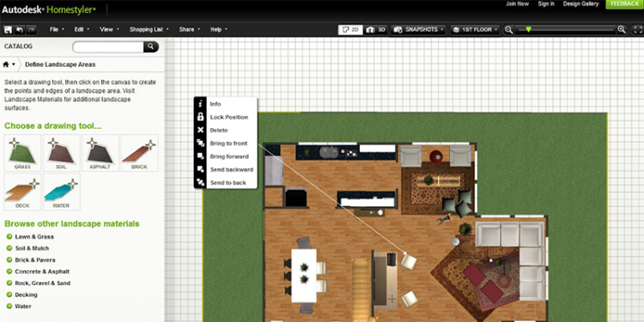
Task: Choose Send to back menu entry
Action: point(228,182)
